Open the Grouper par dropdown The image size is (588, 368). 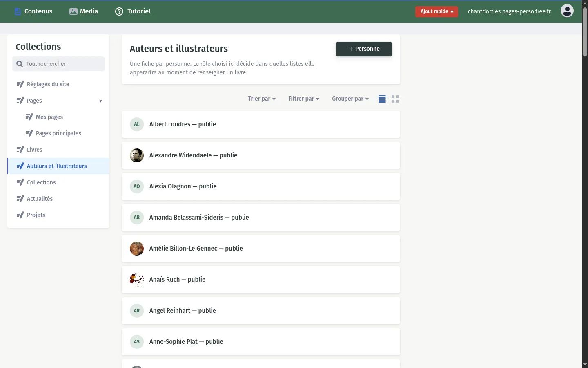350,99
